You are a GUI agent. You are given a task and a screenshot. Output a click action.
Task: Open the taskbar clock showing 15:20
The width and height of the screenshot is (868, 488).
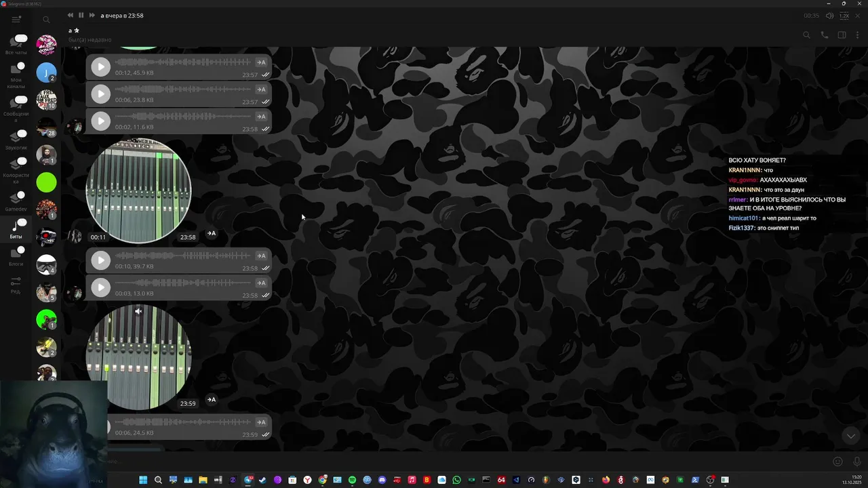(x=852, y=480)
